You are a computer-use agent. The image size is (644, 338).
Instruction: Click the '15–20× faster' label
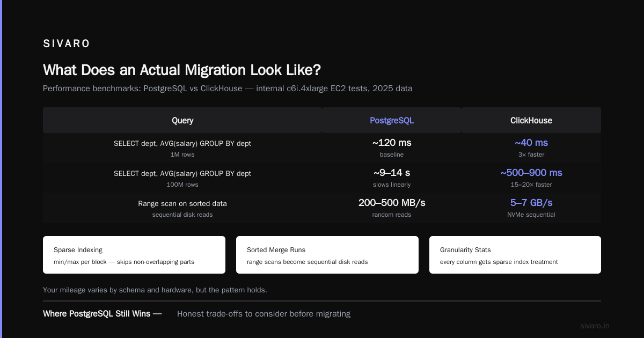pyautogui.click(x=531, y=185)
